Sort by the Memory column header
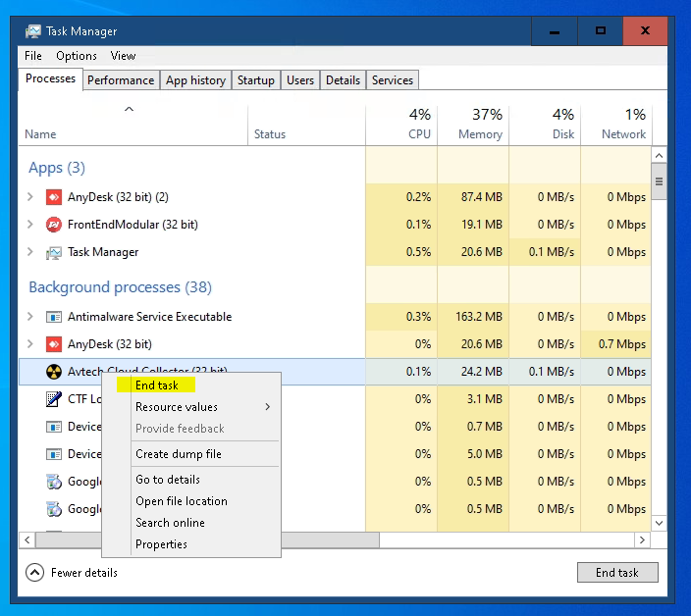 click(473, 125)
